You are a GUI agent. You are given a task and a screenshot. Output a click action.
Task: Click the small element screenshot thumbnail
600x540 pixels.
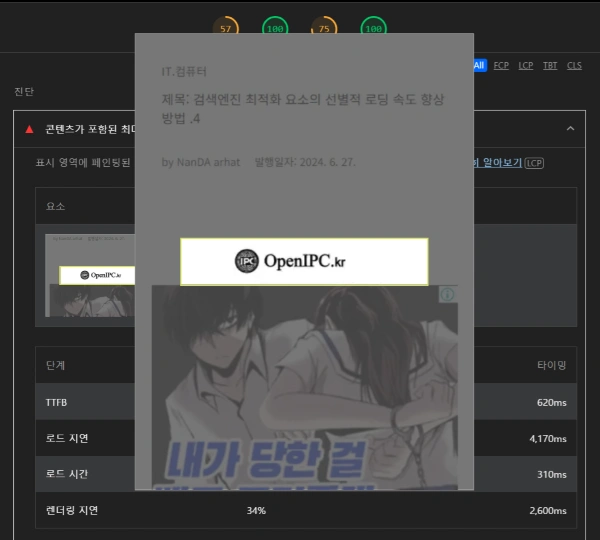(89, 275)
